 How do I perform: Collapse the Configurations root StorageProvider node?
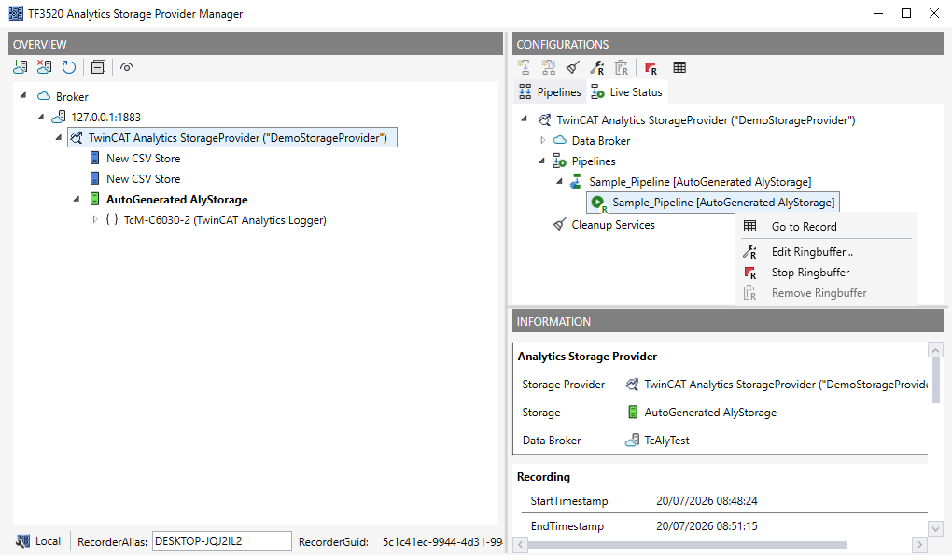[524, 119]
